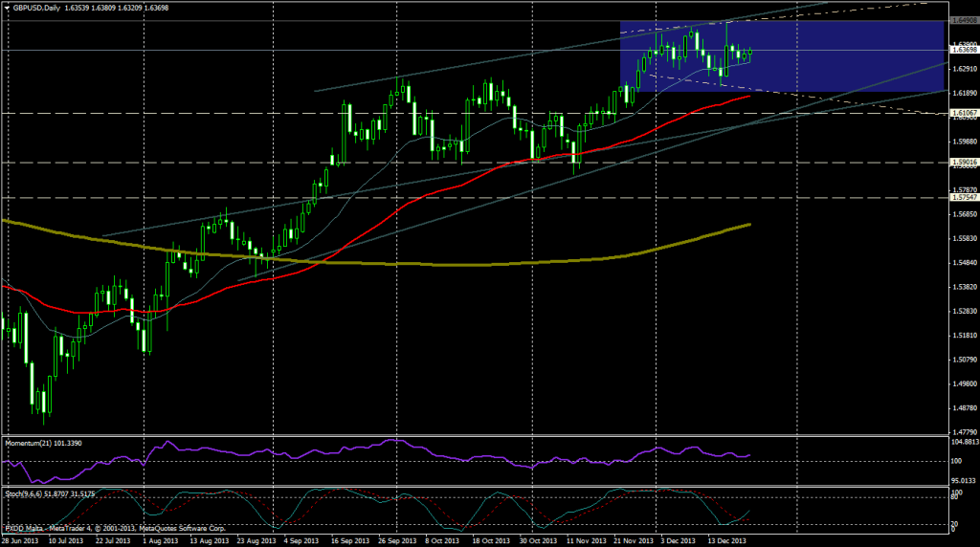Click the Stoch(9,6,6) indicator label
This screenshot has width=980, height=547.
coord(38,494)
